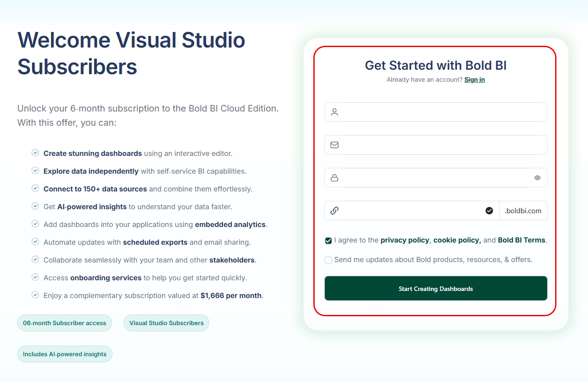The image size is (588, 382).
Task: Click Start Creating Dashboards
Action: (436, 288)
